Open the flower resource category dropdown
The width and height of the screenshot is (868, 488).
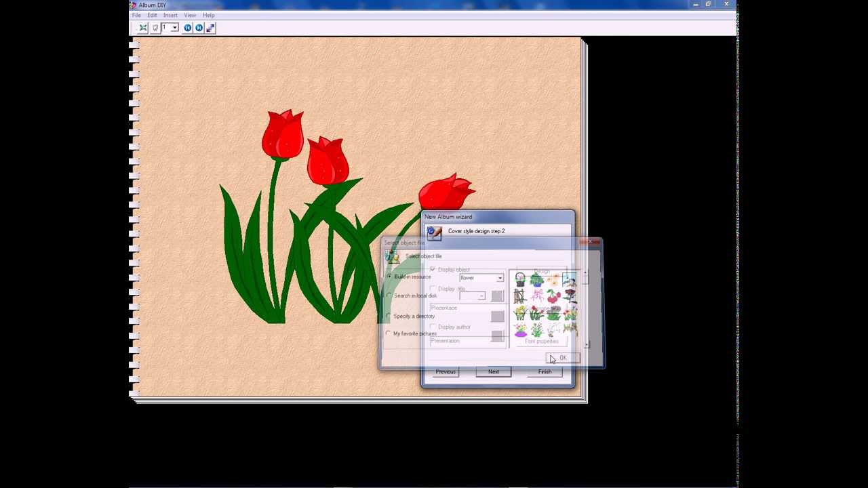pos(500,278)
